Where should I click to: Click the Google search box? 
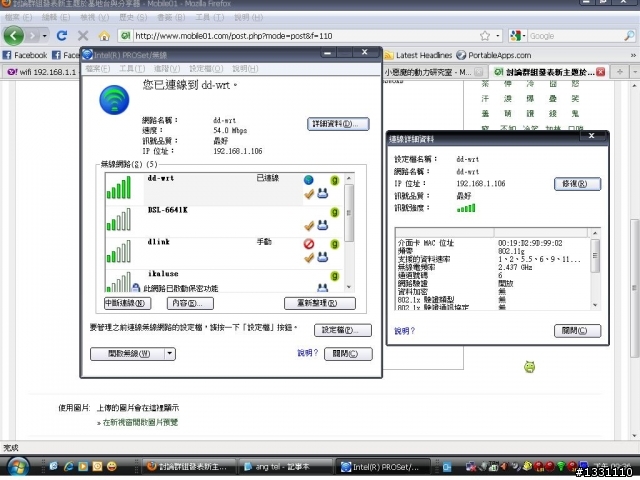pyautogui.click(x=575, y=36)
